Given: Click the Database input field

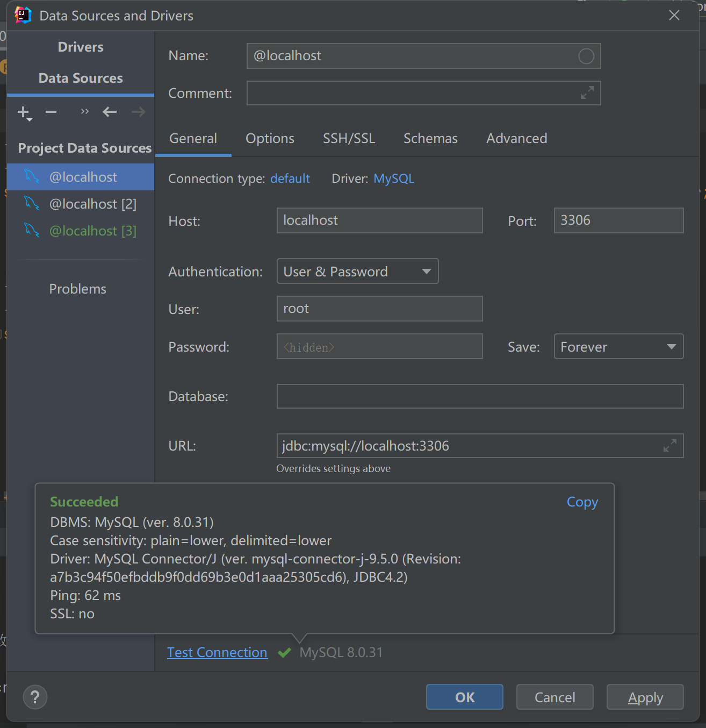Looking at the screenshot, I should (480, 396).
